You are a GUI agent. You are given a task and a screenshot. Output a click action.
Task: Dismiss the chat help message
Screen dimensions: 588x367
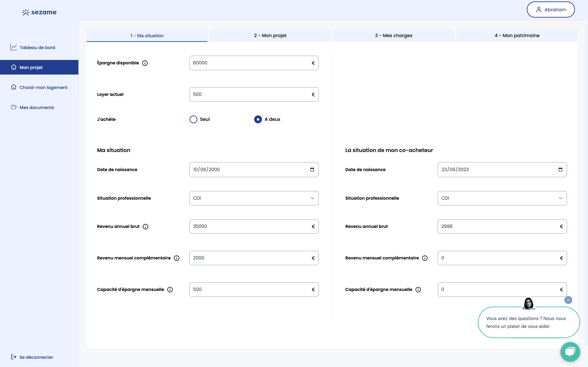(x=568, y=300)
